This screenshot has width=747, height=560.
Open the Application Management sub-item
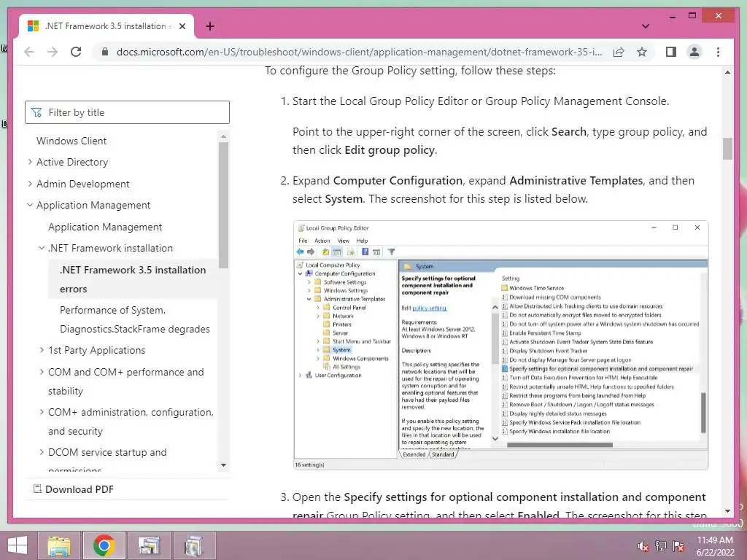(x=105, y=227)
